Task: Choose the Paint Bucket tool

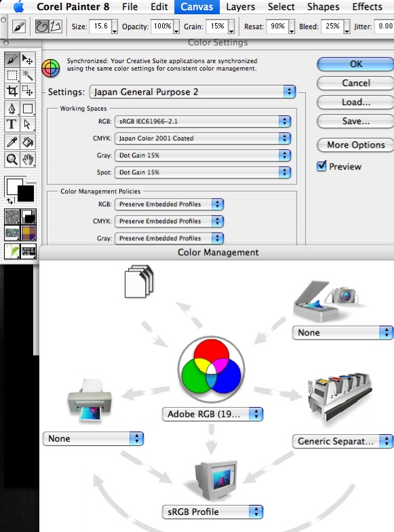Action: (x=28, y=142)
